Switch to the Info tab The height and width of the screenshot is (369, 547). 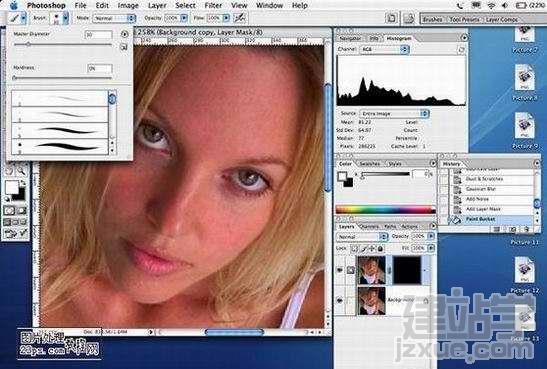[x=374, y=38]
